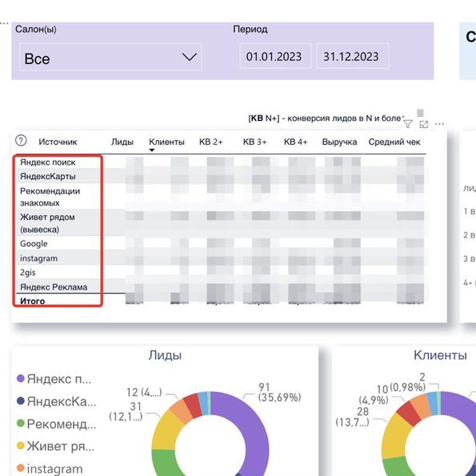Image resolution: width=476 pixels, height=476 pixels.
Task: Expand the Салон(ы) chevron arrow
Action: (x=190, y=57)
